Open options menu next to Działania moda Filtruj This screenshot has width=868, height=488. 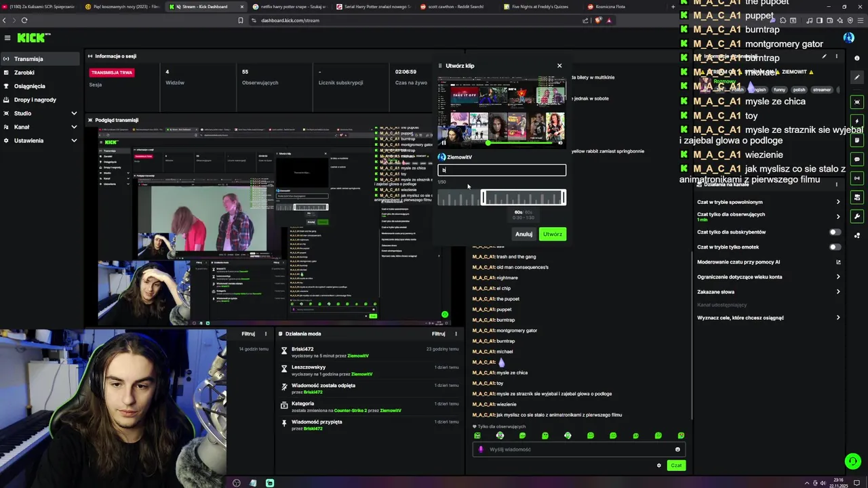456,333
